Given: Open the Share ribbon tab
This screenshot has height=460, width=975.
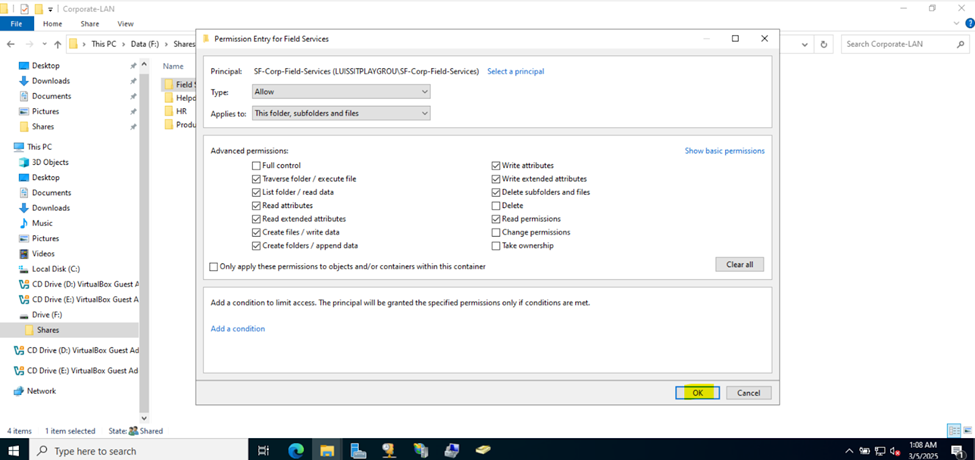Looking at the screenshot, I should 90,24.
